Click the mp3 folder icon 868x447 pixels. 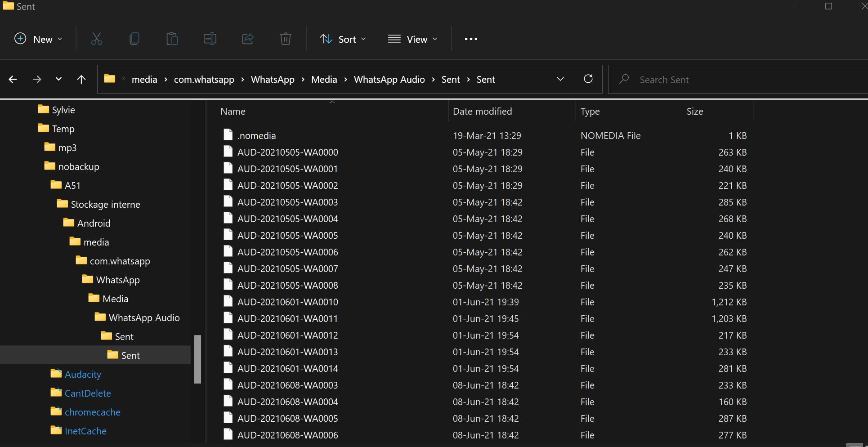coord(50,147)
